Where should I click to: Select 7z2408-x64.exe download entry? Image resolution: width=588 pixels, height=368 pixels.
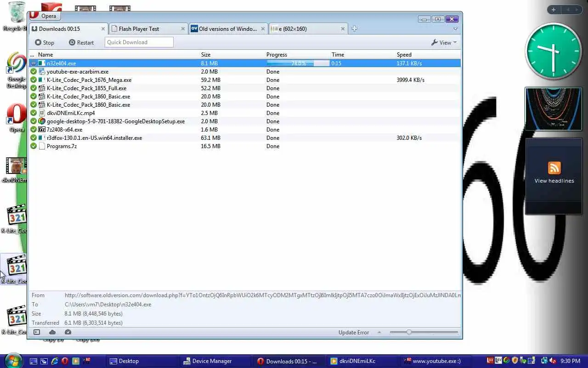click(245, 130)
